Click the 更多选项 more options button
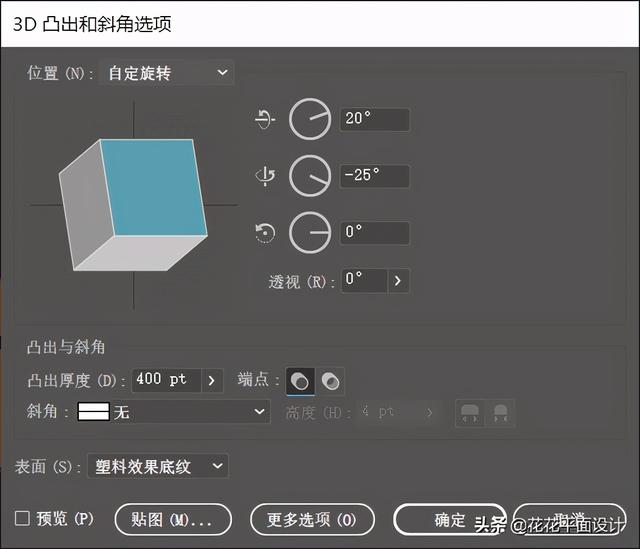The height and width of the screenshot is (549, 640). (x=312, y=520)
